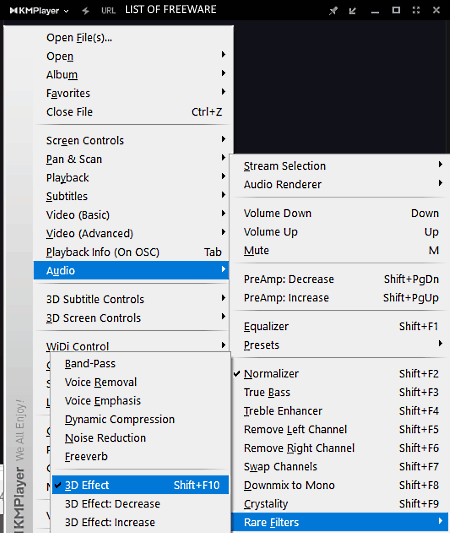Select Open File(s)... menu entry
The height and width of the screenshot is (533, 450).
[132, 37]
